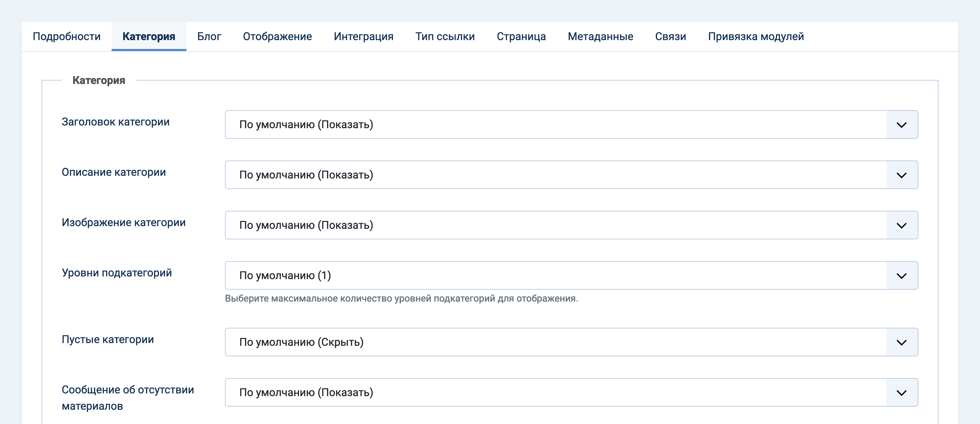Image resolution: width=980 pixels, height=424 pixels.
Task: Switch to the Отображение tab
Action: [277, 36]
